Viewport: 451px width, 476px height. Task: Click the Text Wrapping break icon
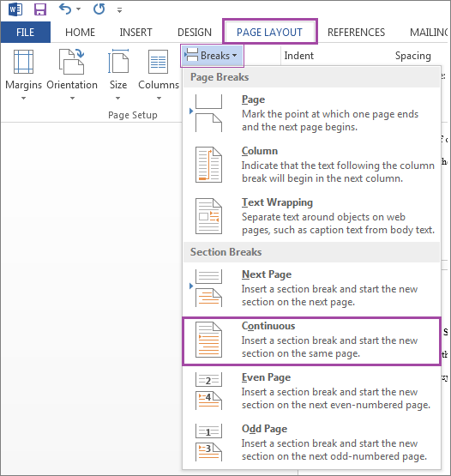click(208, 216)
